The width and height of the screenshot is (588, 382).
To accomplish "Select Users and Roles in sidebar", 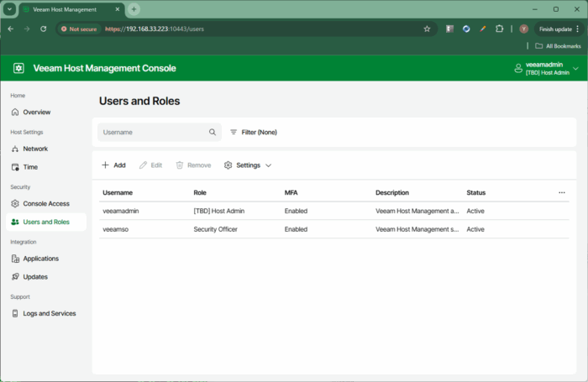I will (46, 222).
